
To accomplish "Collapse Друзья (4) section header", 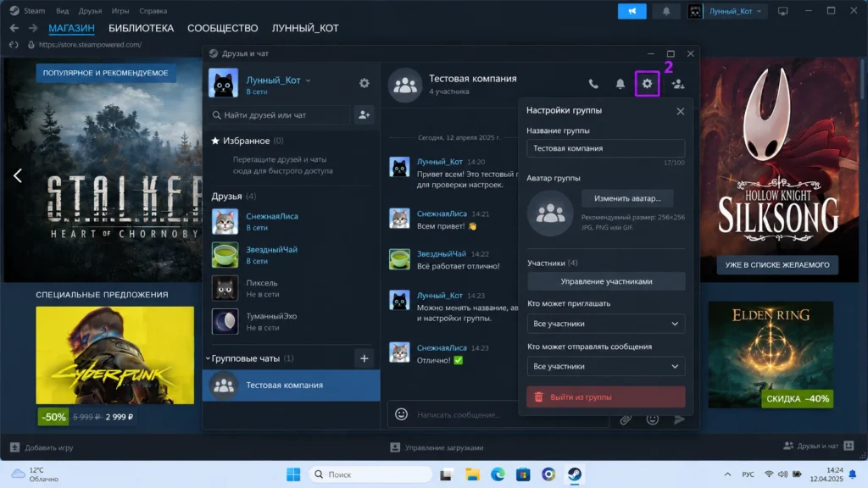I will tap(234, 197).
